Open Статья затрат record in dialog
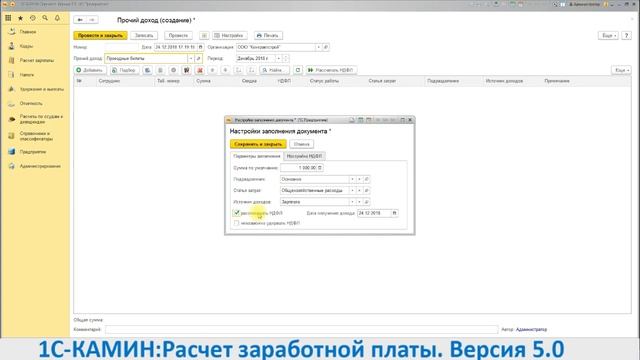 point(367,191)
